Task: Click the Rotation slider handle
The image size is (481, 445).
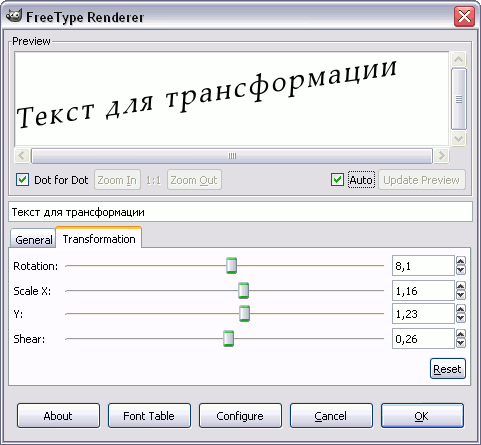Action: (x=231, y=266)
